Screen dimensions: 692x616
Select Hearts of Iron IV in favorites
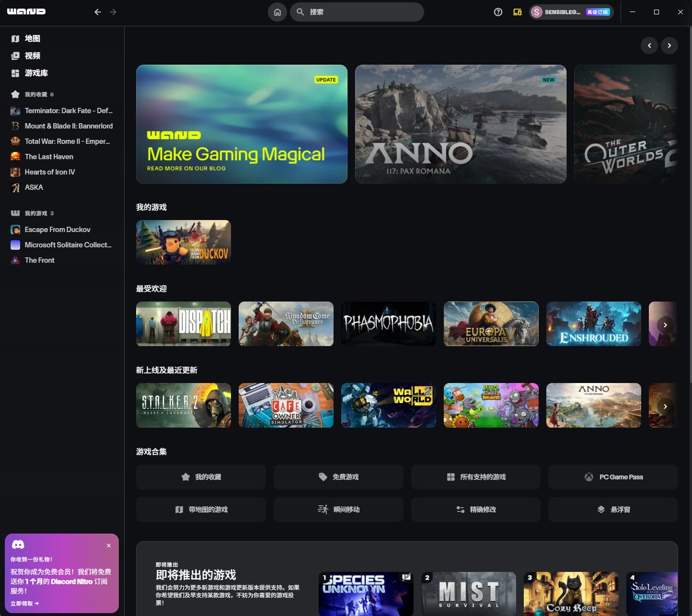click(50, 172)
